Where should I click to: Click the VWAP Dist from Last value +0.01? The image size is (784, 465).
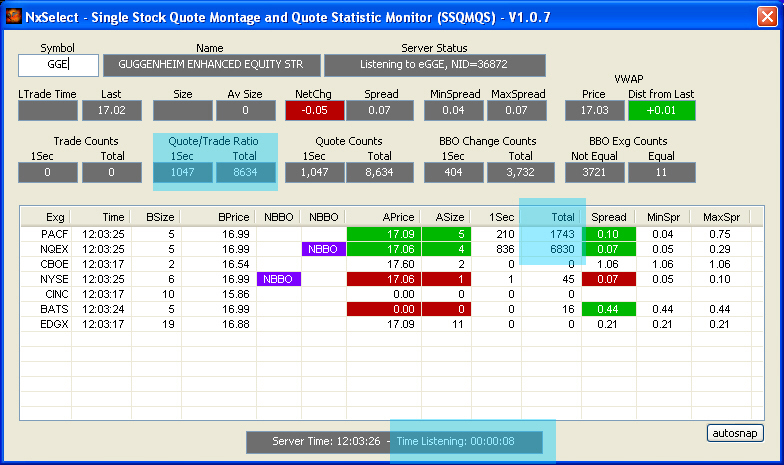coord(662,110)
